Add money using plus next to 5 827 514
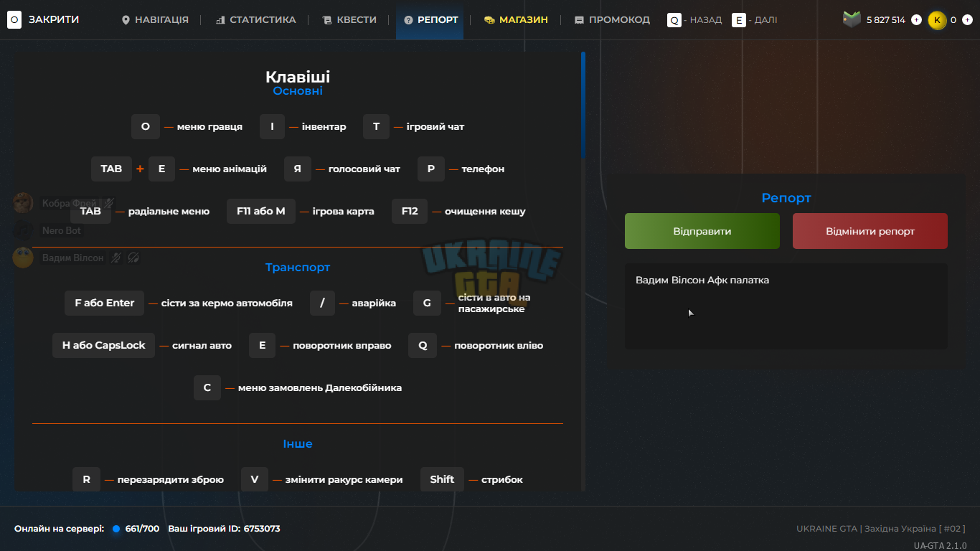 point(916,20)
